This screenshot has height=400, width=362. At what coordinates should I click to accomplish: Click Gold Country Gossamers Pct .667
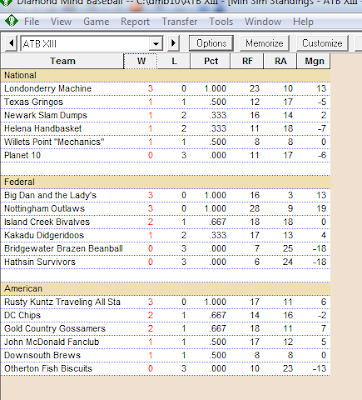pos(218,329)
